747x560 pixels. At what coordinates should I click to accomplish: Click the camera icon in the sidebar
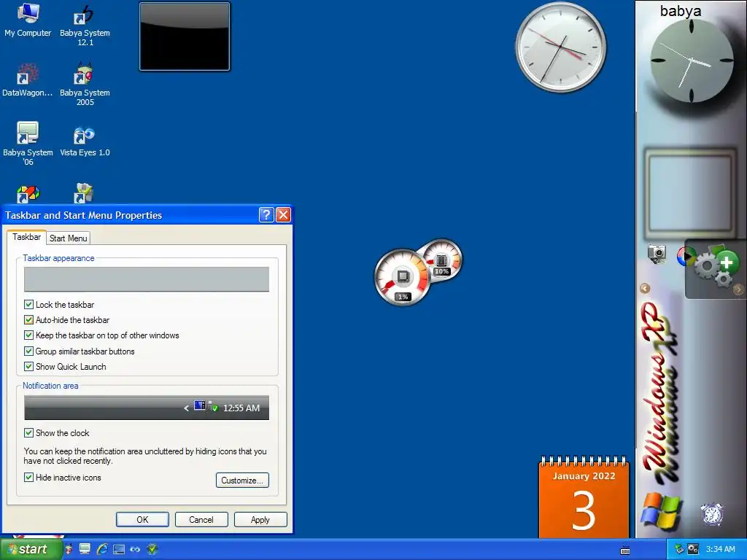(657, 253)
